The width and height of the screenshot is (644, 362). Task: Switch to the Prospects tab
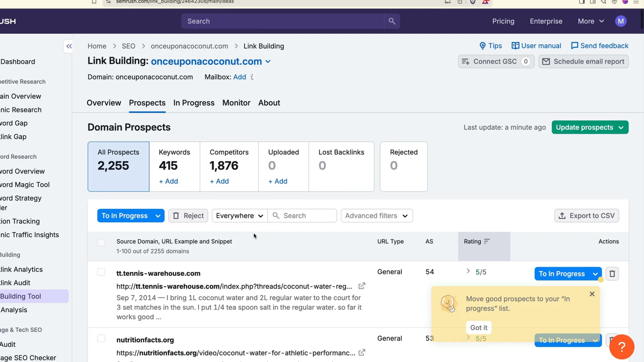tap(147, 103)
